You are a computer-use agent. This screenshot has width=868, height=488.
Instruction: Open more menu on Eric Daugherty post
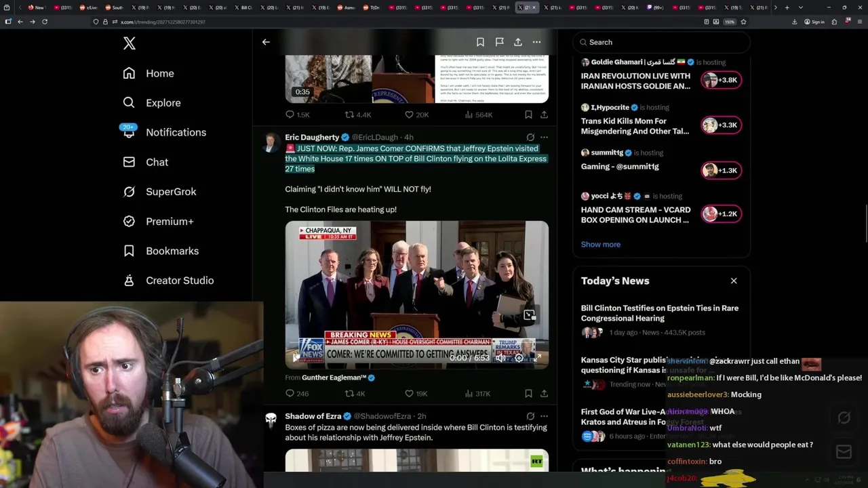coord(544,138)
